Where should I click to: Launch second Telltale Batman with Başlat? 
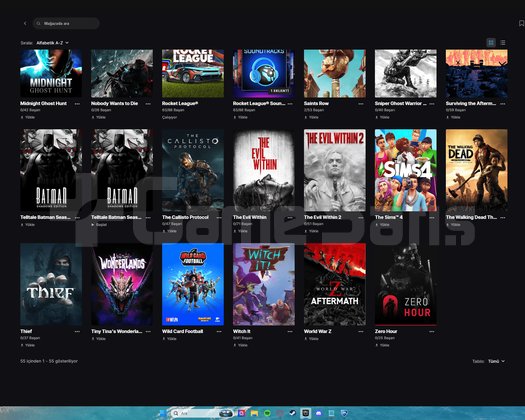click(x=99, y=225)
